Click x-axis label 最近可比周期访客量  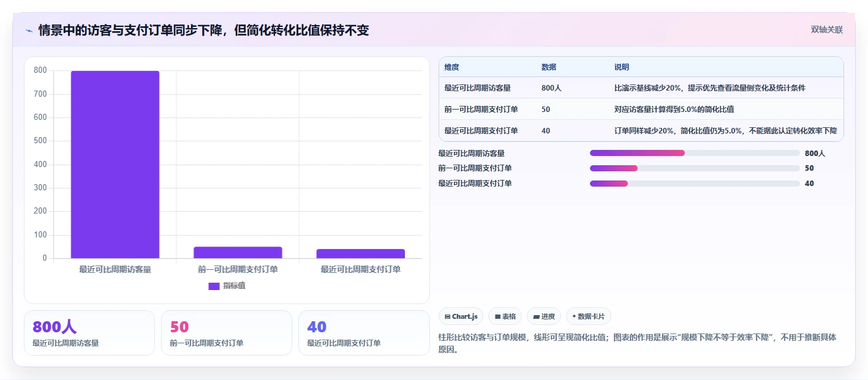[x=115, y=269]
